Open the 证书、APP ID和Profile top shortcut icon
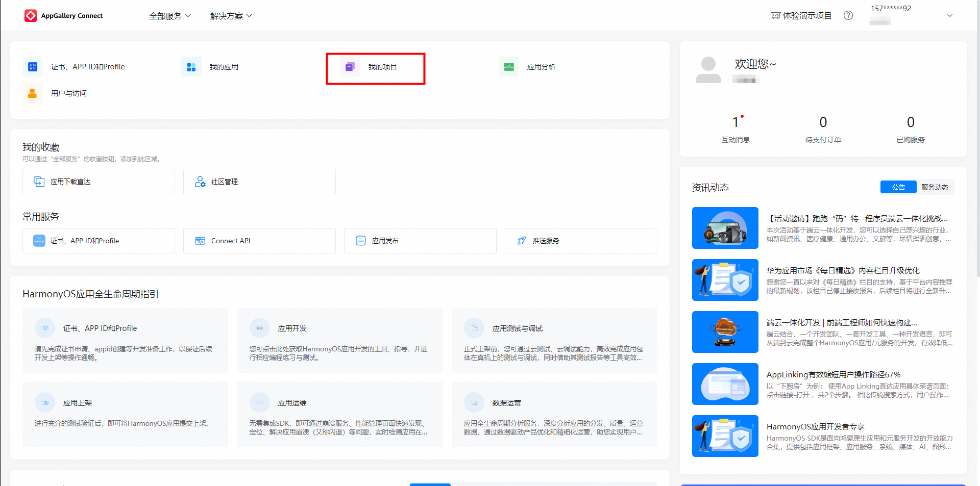Image resolution: width=980 pixels, height=486 pixels. [x=33, y=67]
